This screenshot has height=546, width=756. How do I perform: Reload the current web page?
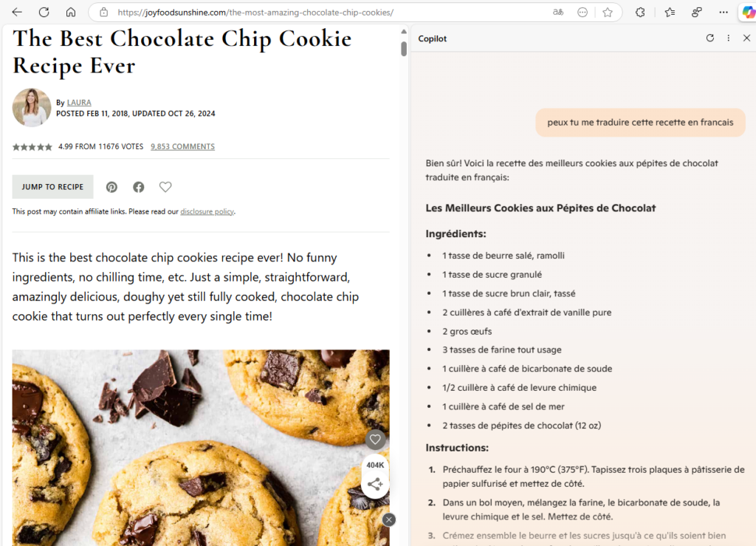point(44,12)
